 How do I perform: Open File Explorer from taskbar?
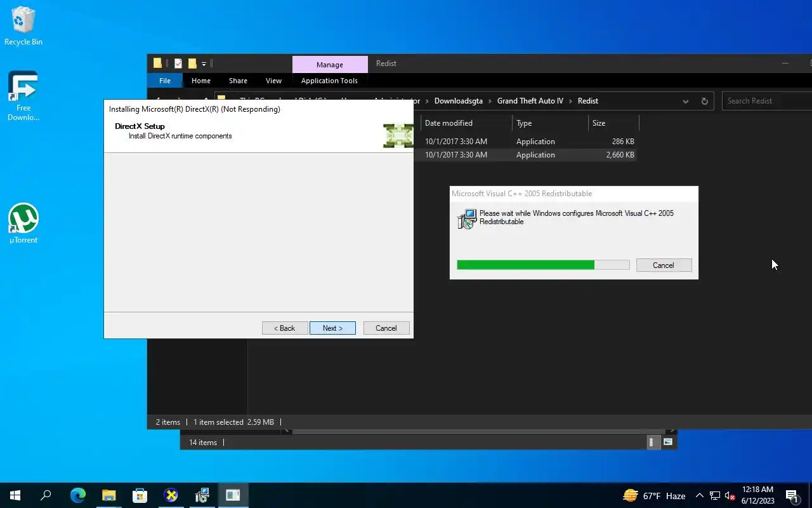point(108,495)
